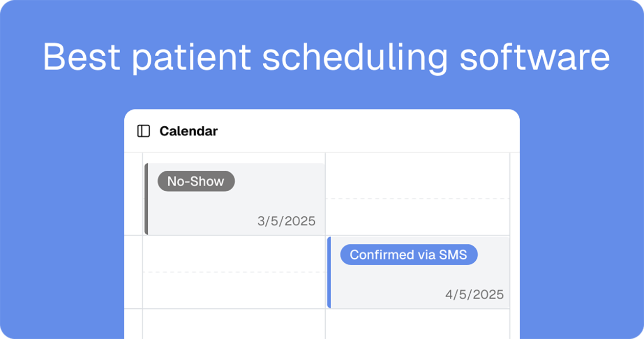Click narrow time gutter beside No-Show card
This screenshot has width=644, height=339.
(133, 194)
